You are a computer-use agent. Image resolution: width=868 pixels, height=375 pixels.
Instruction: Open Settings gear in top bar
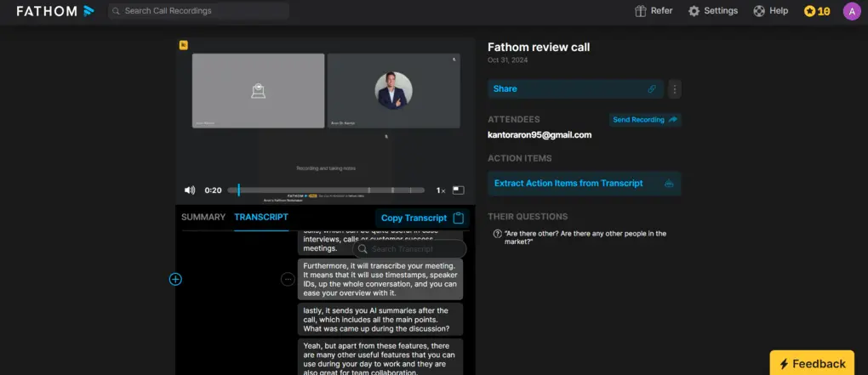(713, 11)
